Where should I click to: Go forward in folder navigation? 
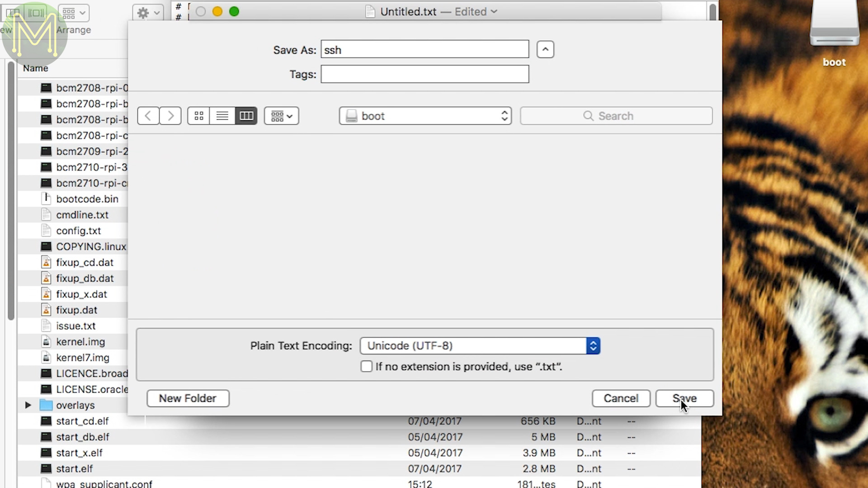(170, 116)
